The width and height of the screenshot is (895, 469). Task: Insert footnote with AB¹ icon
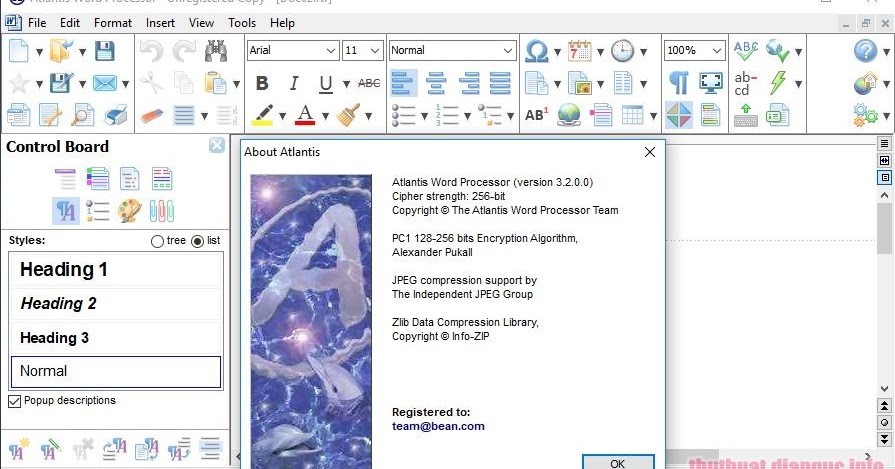point(537,115)
